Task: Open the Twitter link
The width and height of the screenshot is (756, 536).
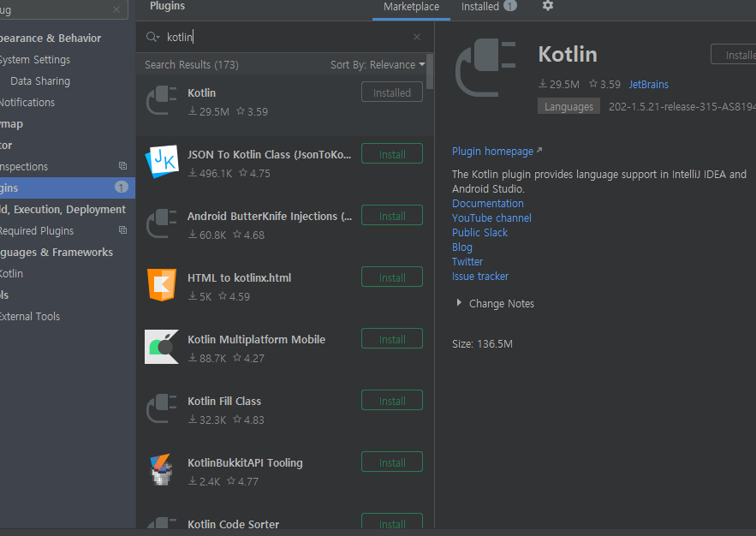Action: click(x=467, y=262)
